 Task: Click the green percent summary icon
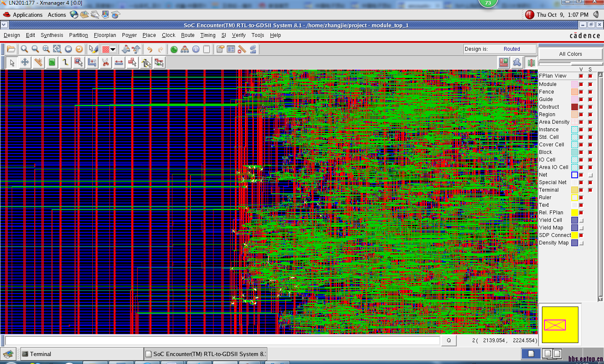pyautogui.click(x=174, y=49)
